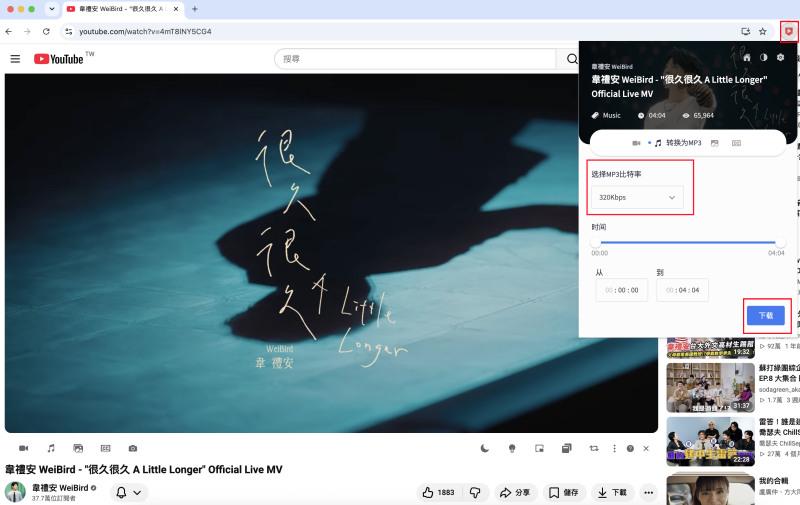Close the toolbar below the player
This screenshot has width=800, height=505.
[646, 448]
